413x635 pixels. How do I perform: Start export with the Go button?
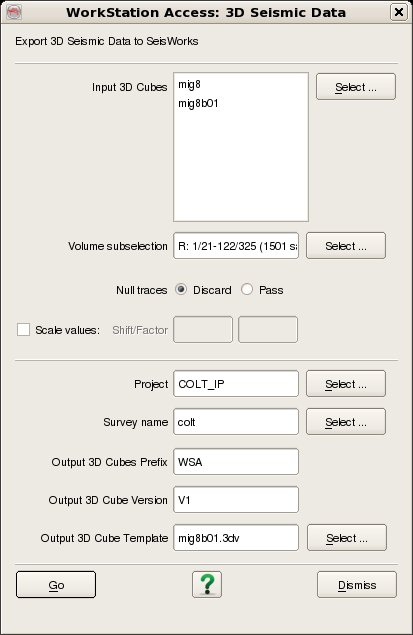(x=56, y=584)
